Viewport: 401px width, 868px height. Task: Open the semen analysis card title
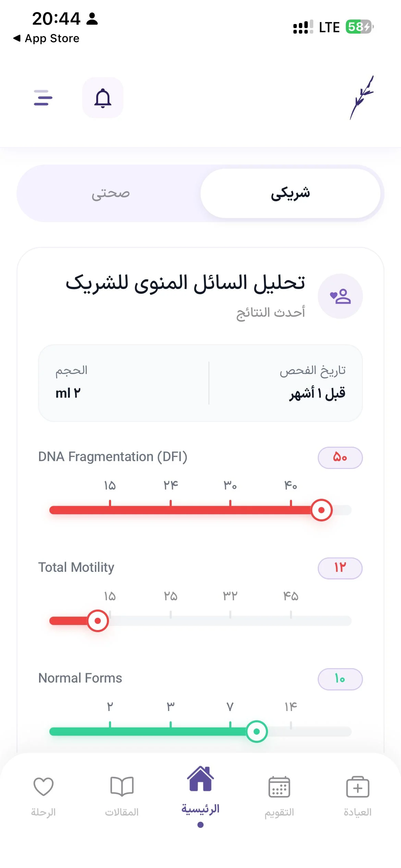click(x=185, y=283)
